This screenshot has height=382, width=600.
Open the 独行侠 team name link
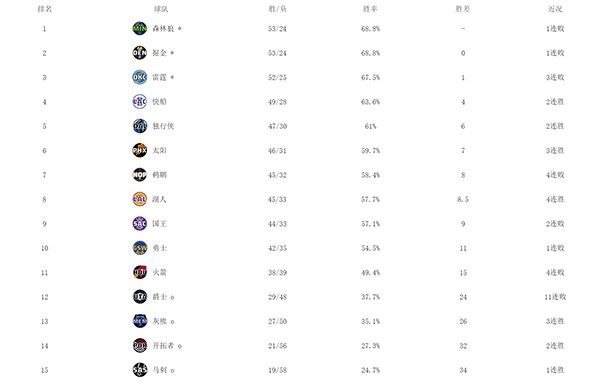coord(163,126)
